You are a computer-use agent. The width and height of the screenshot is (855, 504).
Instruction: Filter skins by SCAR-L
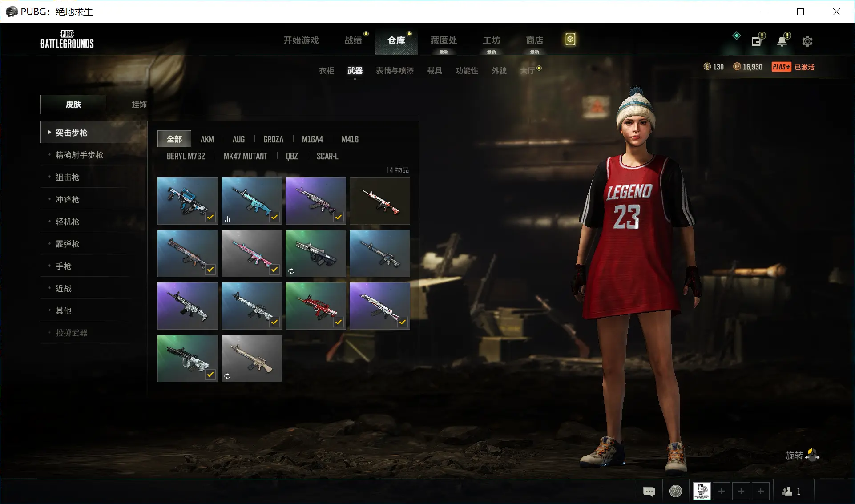pyautogui.click(x=327, y=156)
